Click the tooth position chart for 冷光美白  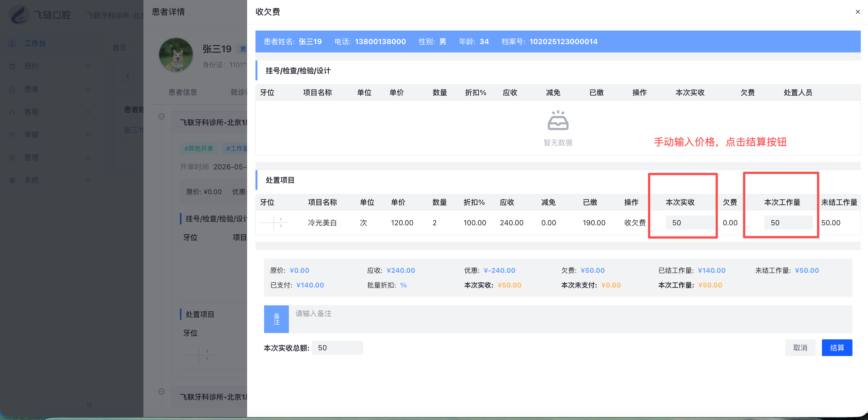(x=274, y=222)
